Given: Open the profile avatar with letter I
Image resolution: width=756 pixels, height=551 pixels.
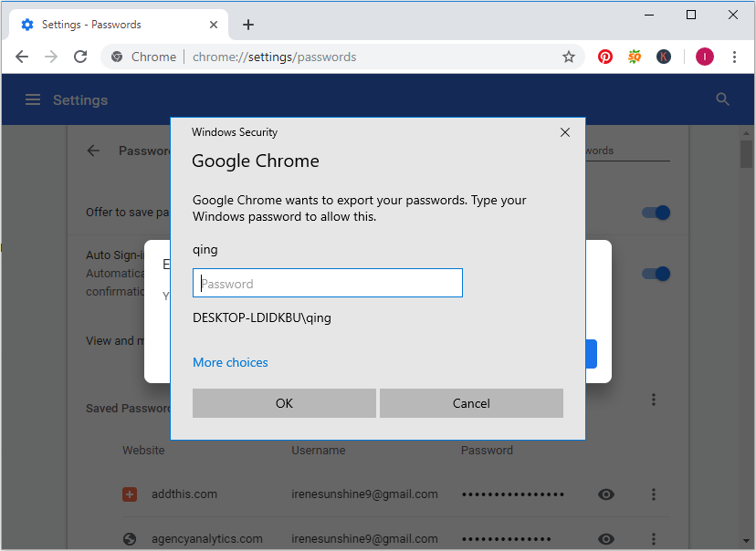Looking at the screenshot, I should coord(704,57).
